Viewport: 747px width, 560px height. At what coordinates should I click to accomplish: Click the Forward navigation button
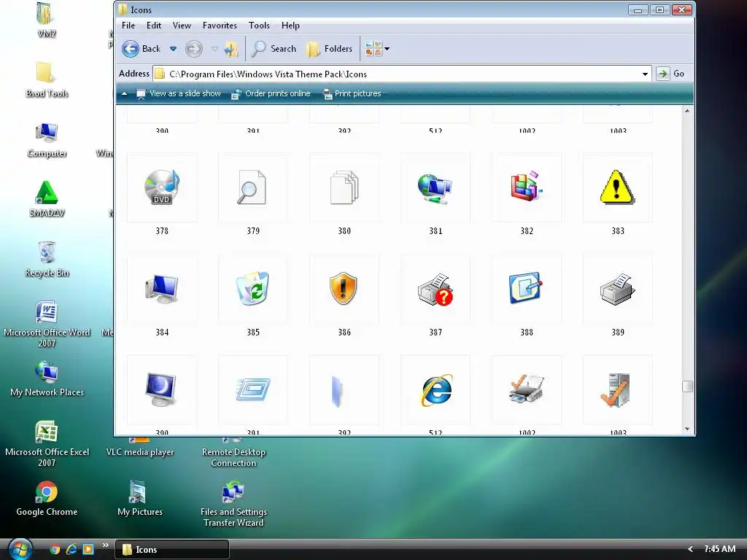(x=194, y=49)
